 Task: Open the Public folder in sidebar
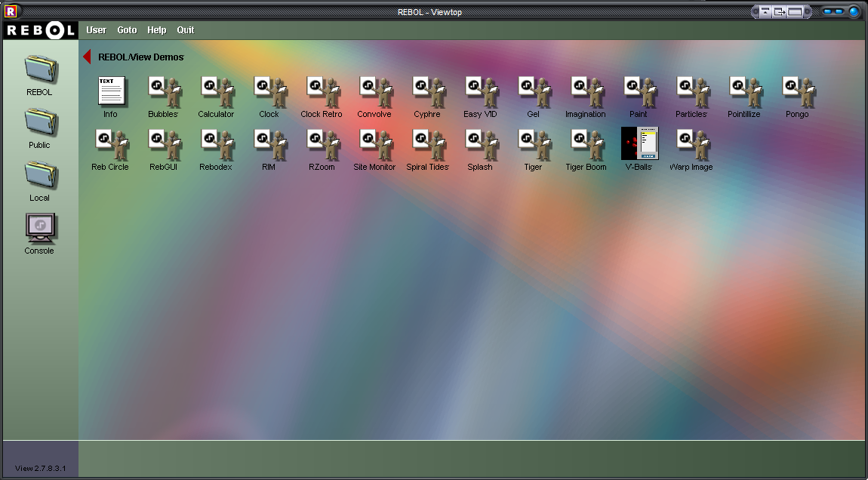pyautogui.click(x=41, y=122)
